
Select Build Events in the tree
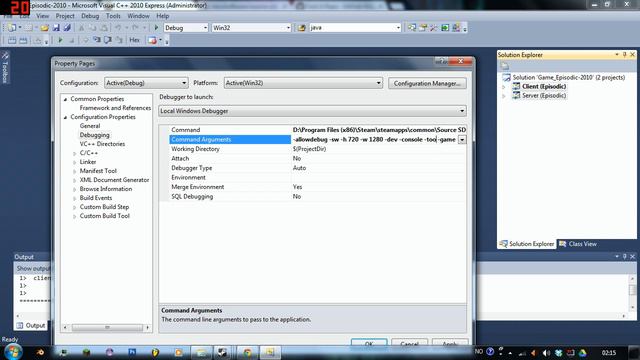tap(96, 198)
